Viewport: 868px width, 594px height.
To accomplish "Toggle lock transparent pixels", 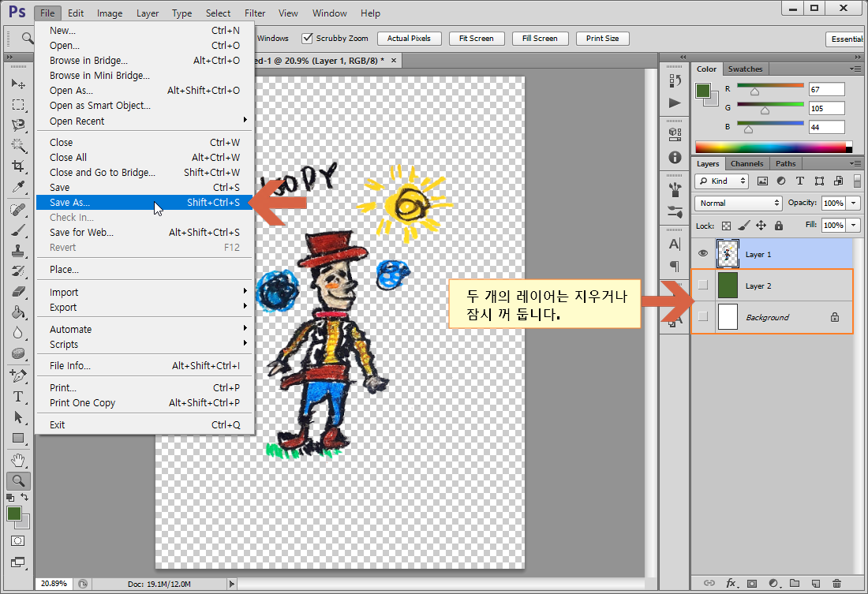I will click(x=726, y=226).
